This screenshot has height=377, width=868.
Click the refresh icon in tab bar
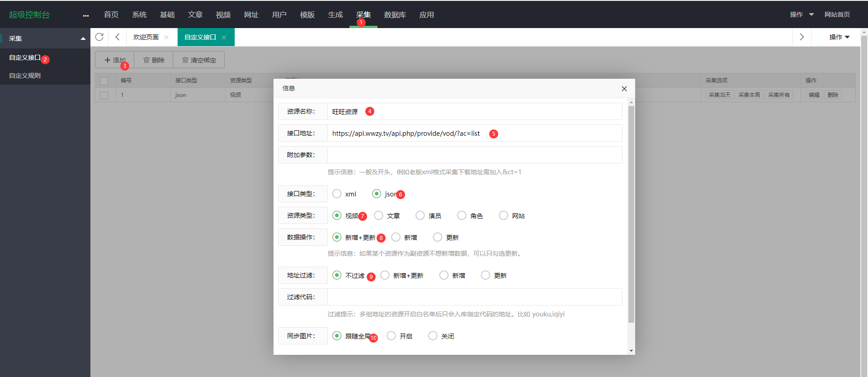click(x=99, y=37)
